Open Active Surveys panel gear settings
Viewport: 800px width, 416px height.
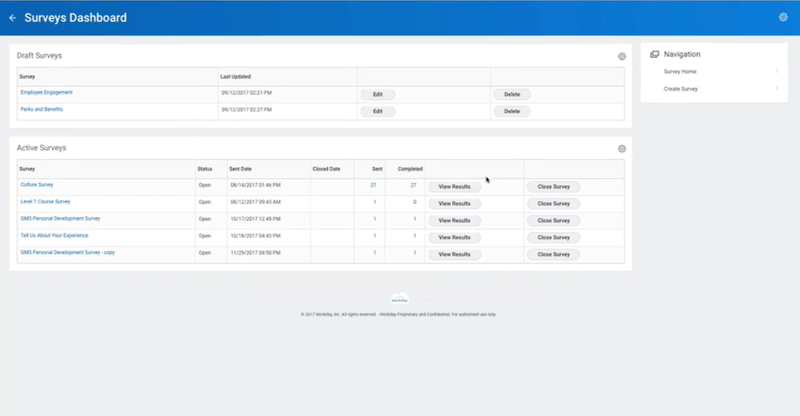point(621,149)
